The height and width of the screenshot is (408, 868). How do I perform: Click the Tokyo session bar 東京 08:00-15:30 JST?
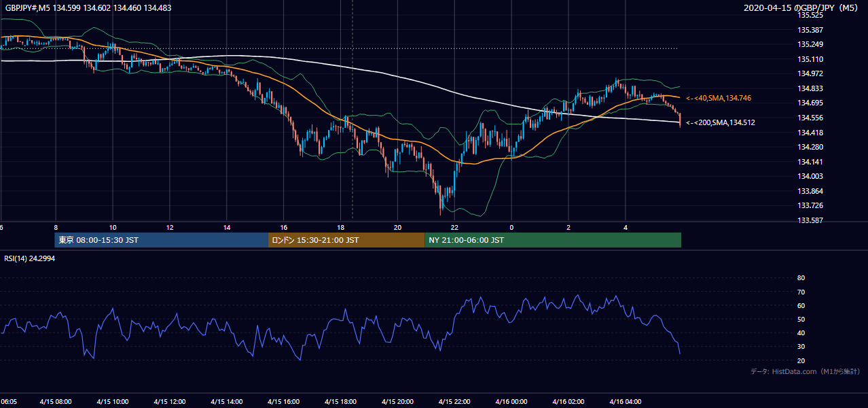pyautogui.click(x=162, y=240)
